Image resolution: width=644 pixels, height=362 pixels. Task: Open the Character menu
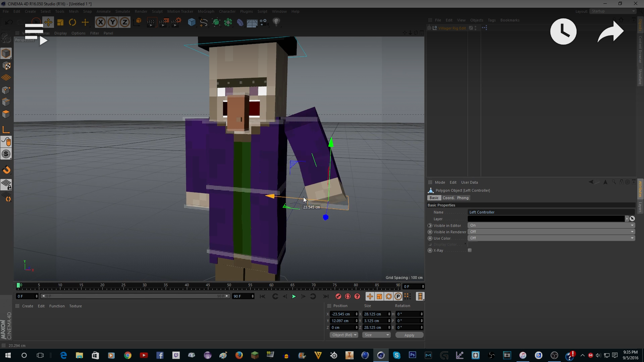pos(227,11)
